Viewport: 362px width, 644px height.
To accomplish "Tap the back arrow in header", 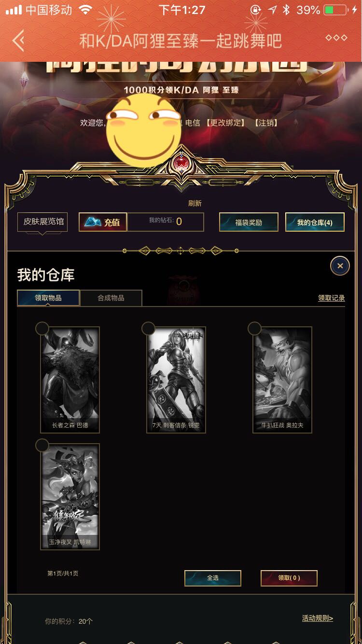I will pyautogui.click(x=18, y=41).
